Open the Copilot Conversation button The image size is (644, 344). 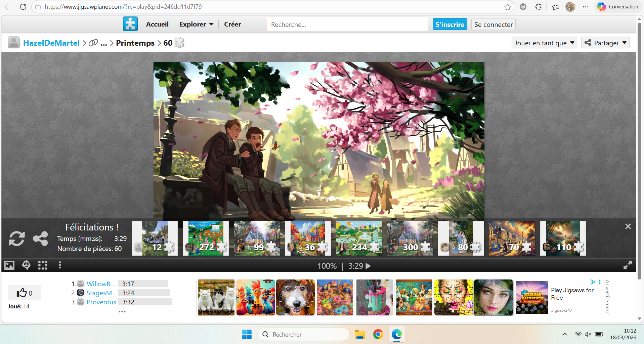(617, 7)
